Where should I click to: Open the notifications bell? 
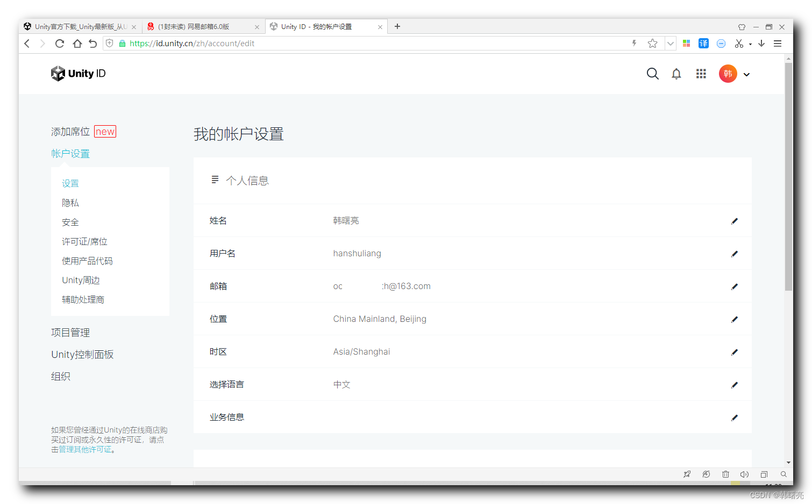pos(676,74)
